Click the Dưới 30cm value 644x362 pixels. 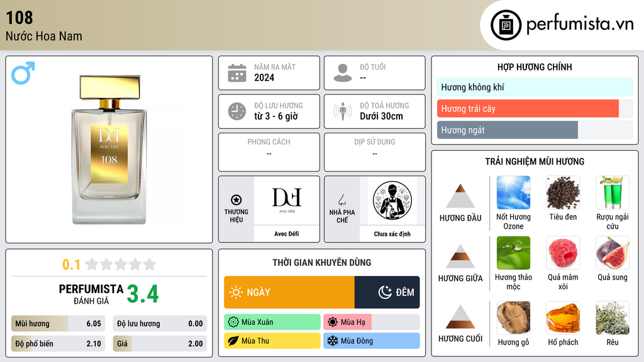pos(382,116)
